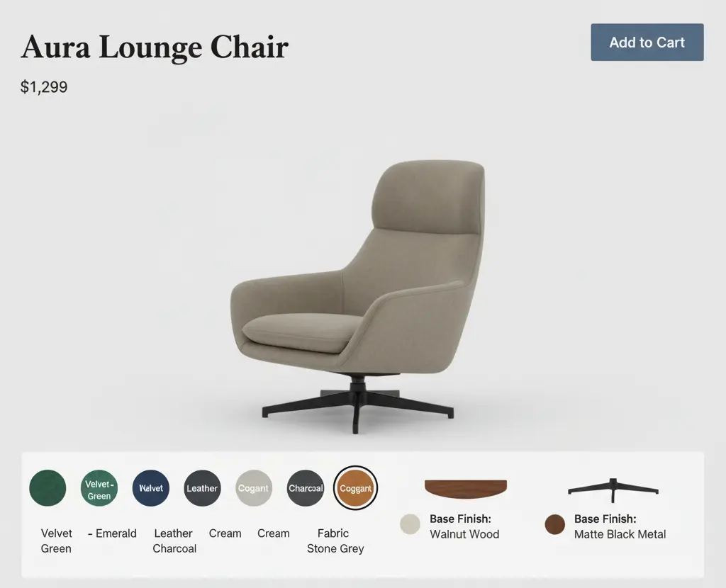Click the Fabric Stone Grey text label

pyautogui.click(x=335, y=541)
